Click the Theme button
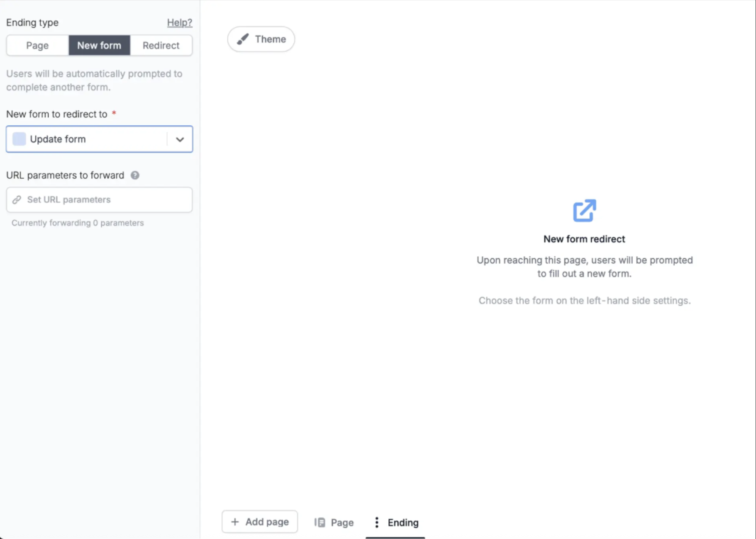Viewport: 756px width, 539px height. 261,39
